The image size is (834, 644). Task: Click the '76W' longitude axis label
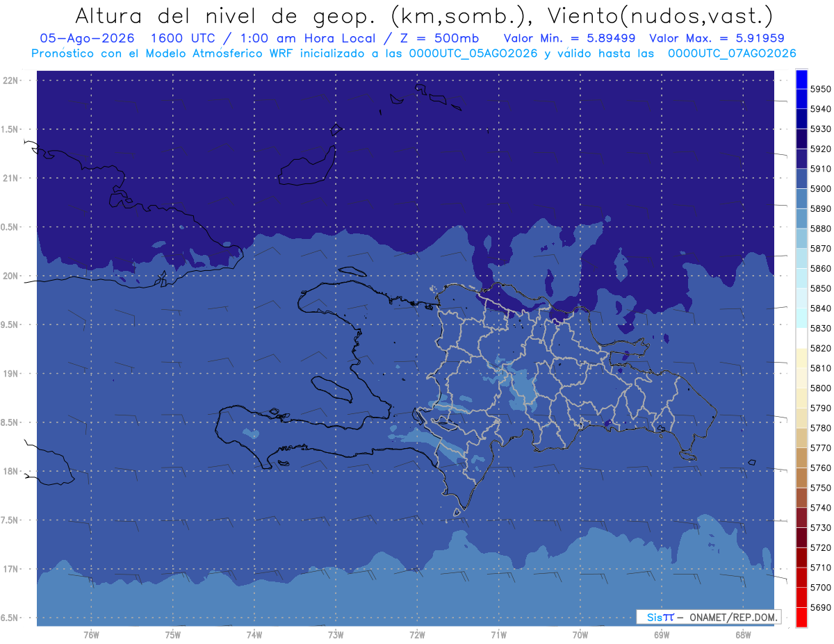91,635
